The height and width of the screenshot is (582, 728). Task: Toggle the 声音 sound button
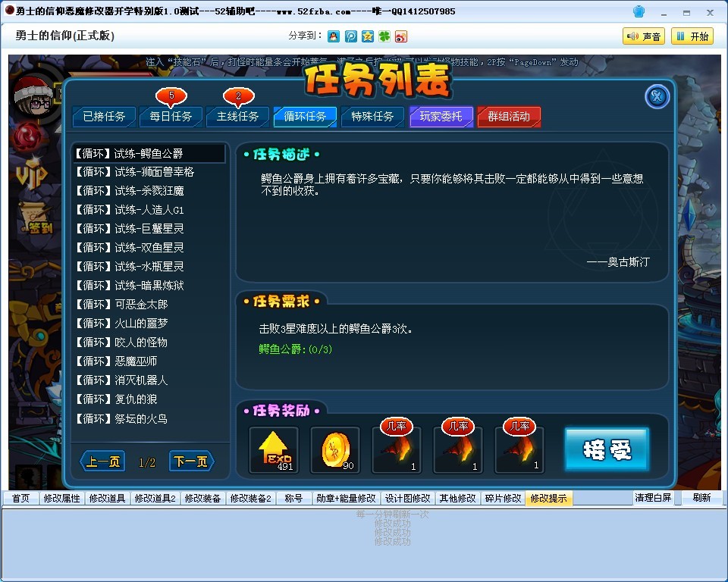644,36
